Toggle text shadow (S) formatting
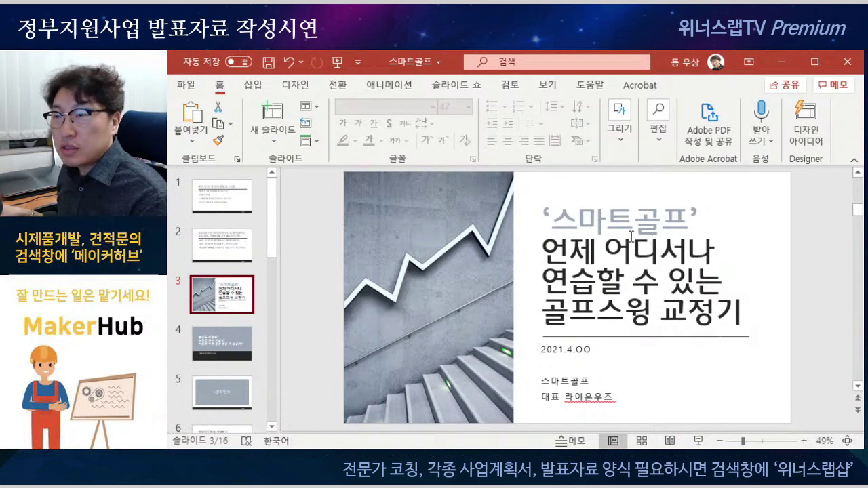The height and width of the screenshot is (488, 868). tap(389, 123)
